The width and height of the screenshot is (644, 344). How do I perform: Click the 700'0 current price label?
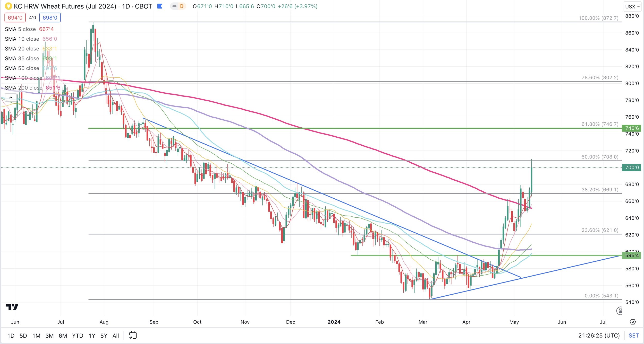632,167
